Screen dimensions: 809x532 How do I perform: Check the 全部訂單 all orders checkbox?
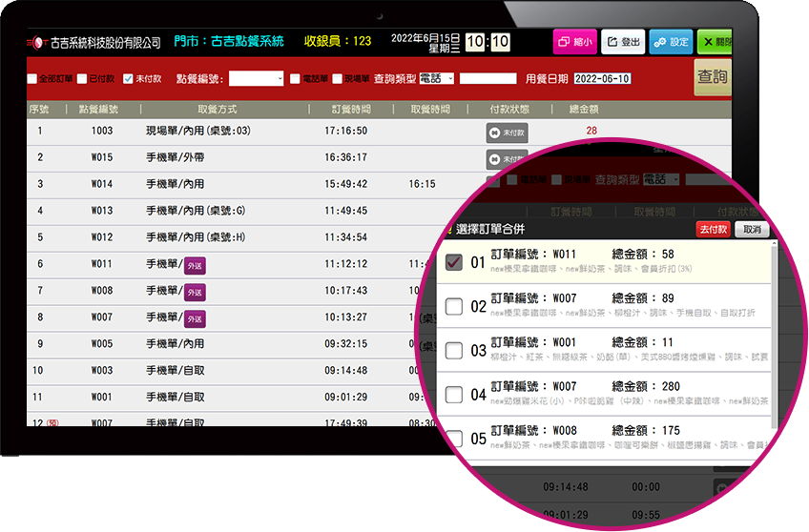click(x=32, y=79)
